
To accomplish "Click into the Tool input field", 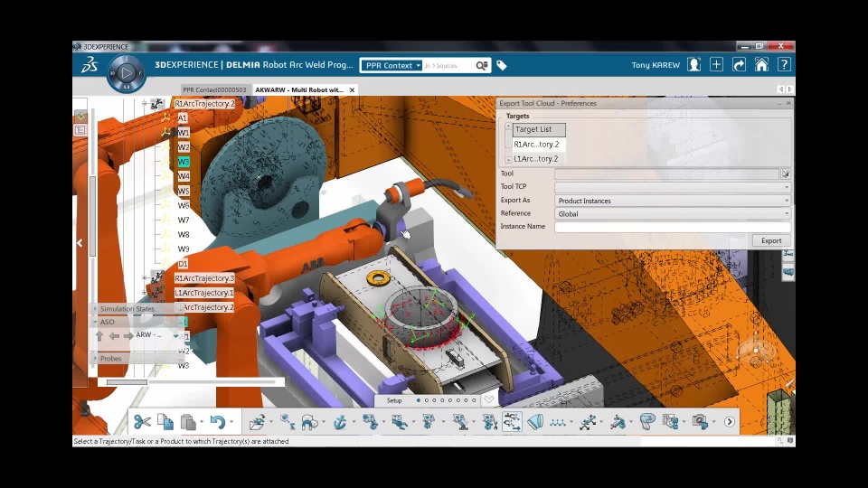I will (x=667, y=174).
